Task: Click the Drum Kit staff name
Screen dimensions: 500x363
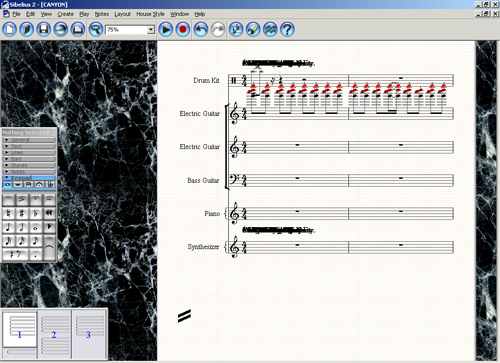Action: pos(206,80)
